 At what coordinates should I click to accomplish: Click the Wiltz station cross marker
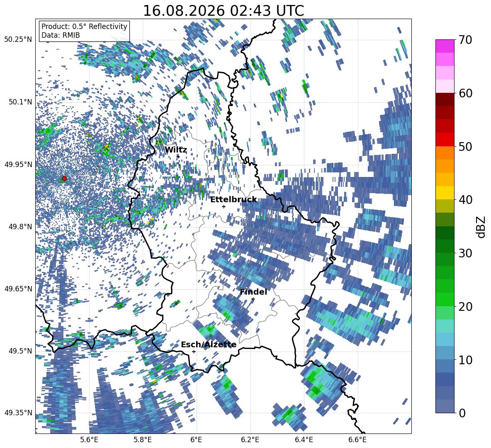[x=178, y=157]
